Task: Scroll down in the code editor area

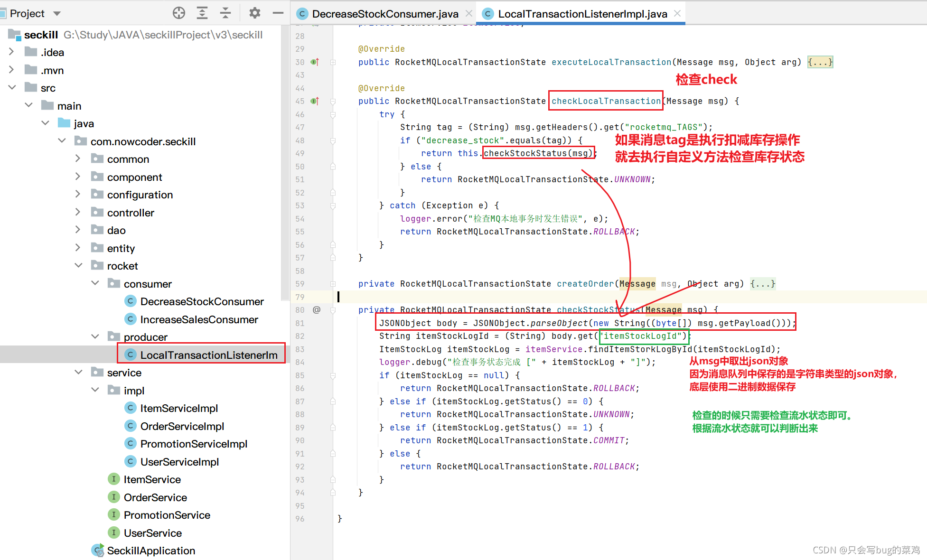Action: tap(920, 496)
